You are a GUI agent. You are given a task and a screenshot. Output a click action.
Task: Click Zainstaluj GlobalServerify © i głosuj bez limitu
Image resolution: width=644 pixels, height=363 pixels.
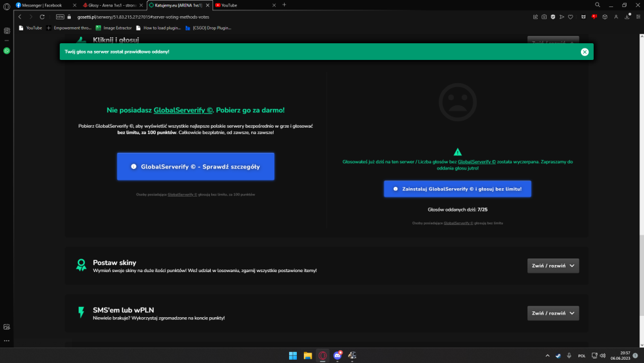point(457,189)
